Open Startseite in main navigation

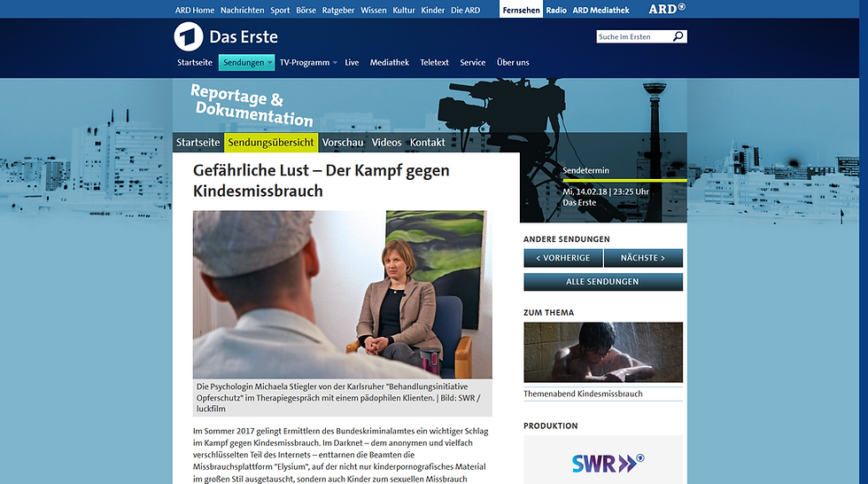195,63
